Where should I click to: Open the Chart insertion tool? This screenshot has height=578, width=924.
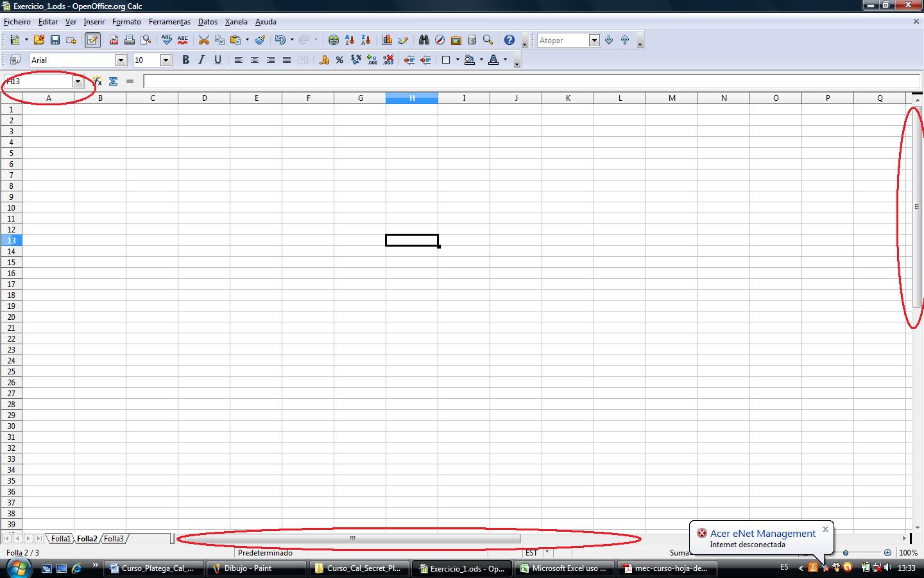pyautogui.click(x=387, y=40)
